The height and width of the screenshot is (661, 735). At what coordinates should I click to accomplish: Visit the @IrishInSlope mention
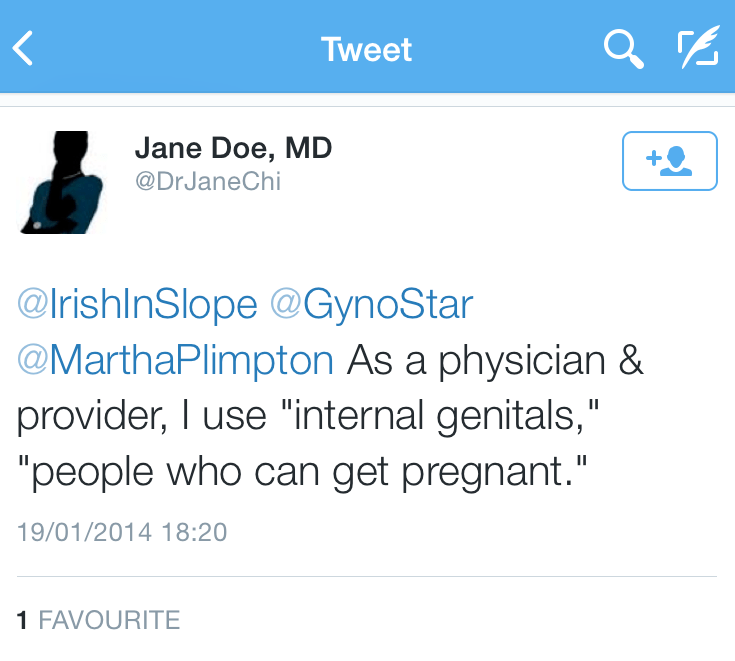(137, 305)
